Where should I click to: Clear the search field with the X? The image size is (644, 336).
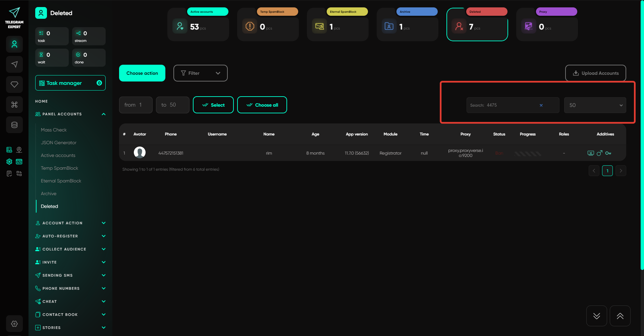(x=541, y=105)
